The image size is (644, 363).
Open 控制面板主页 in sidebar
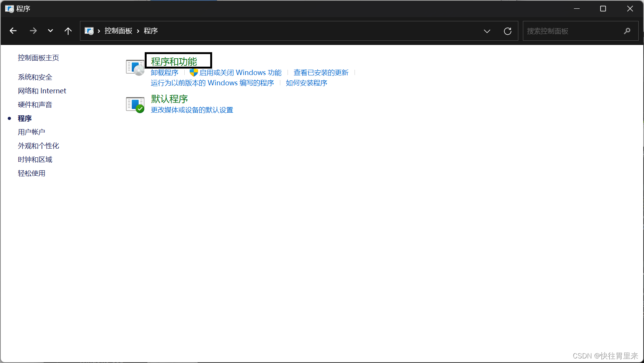[x=38, y=58]
